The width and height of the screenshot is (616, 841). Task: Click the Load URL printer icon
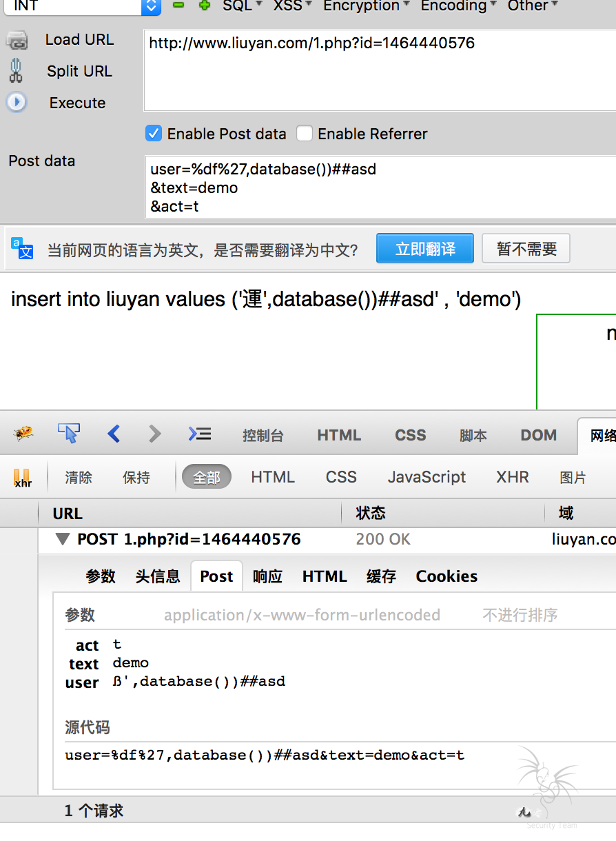[17, 40]
